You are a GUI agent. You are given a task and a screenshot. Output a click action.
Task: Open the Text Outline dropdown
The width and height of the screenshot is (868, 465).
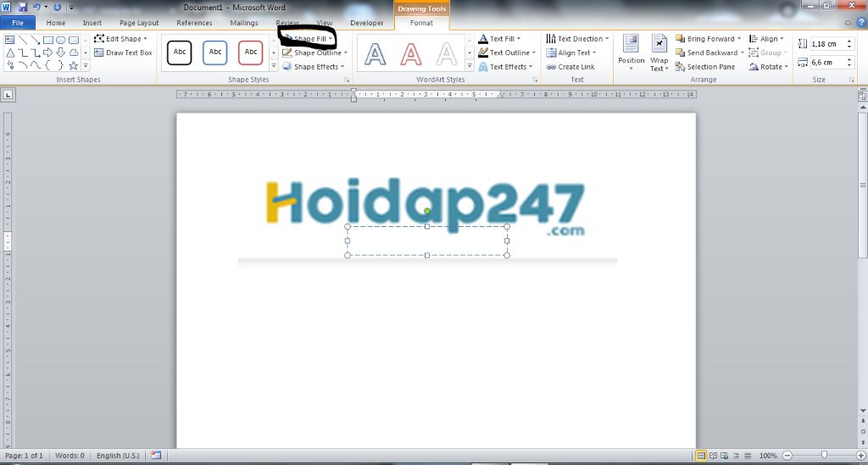point(507,53)
